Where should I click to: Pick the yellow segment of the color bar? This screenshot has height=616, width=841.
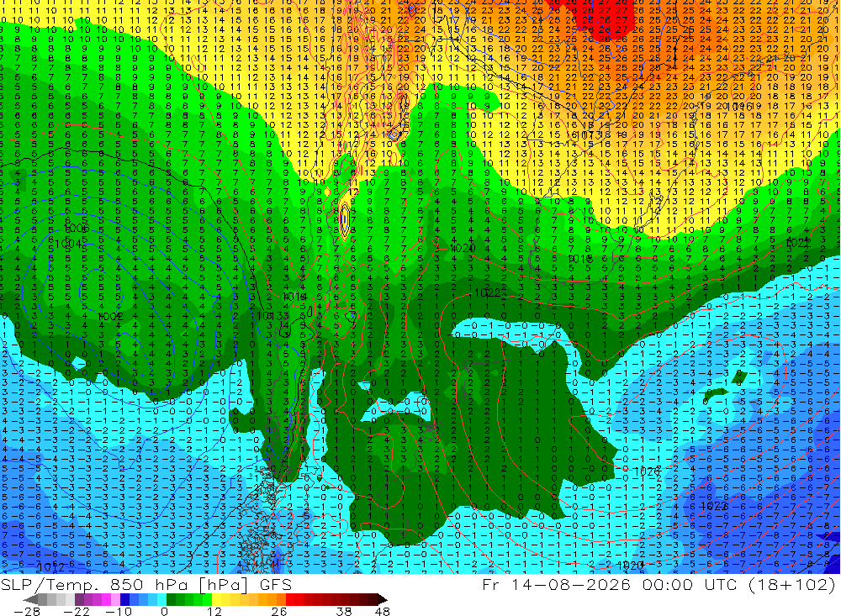pos(216,599)
